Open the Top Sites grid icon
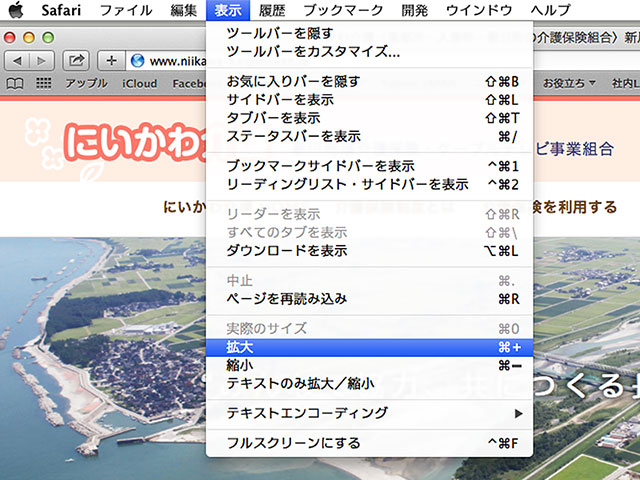Viewport: 640px width, 480px height. (x=44, y=83)
